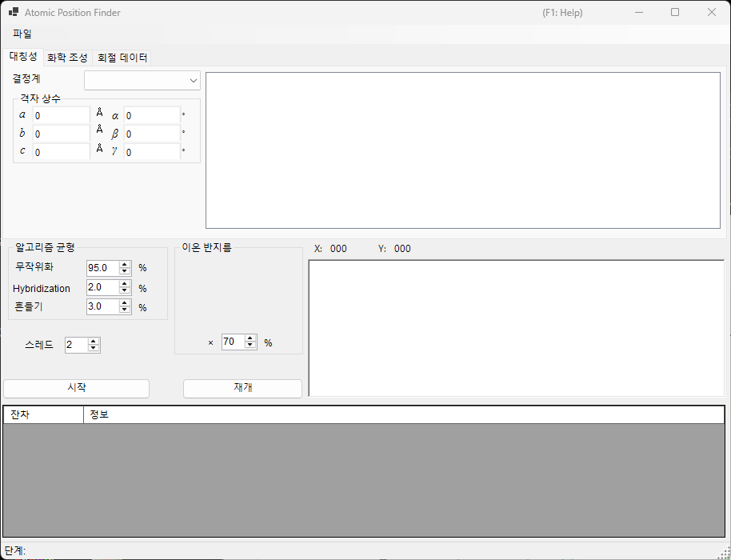Increase the Hybridization percentage

pos(125,284)
